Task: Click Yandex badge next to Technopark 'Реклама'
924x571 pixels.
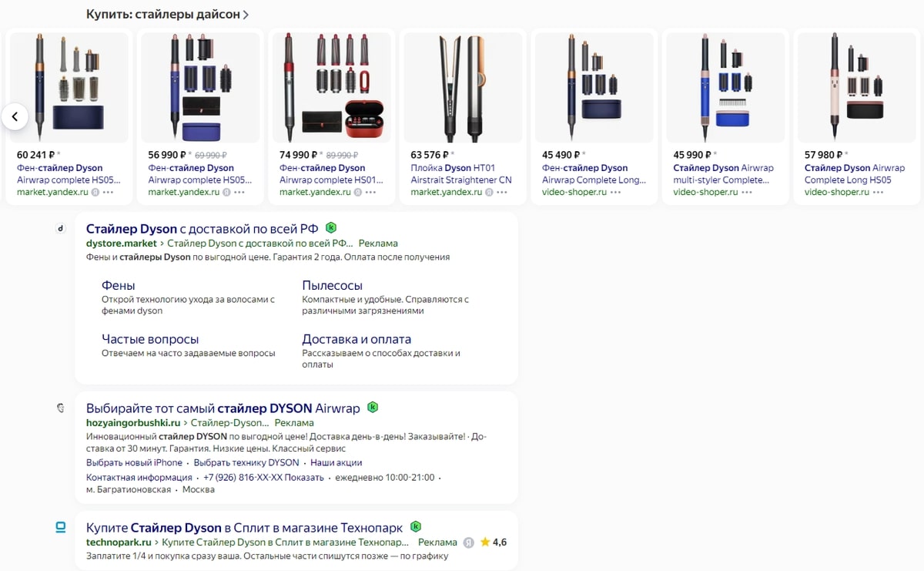Action: coord(468,542)
